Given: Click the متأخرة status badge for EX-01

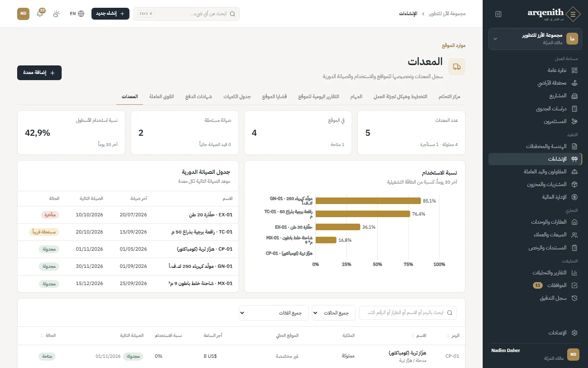Looking at the screenshot, I should 50,215.
